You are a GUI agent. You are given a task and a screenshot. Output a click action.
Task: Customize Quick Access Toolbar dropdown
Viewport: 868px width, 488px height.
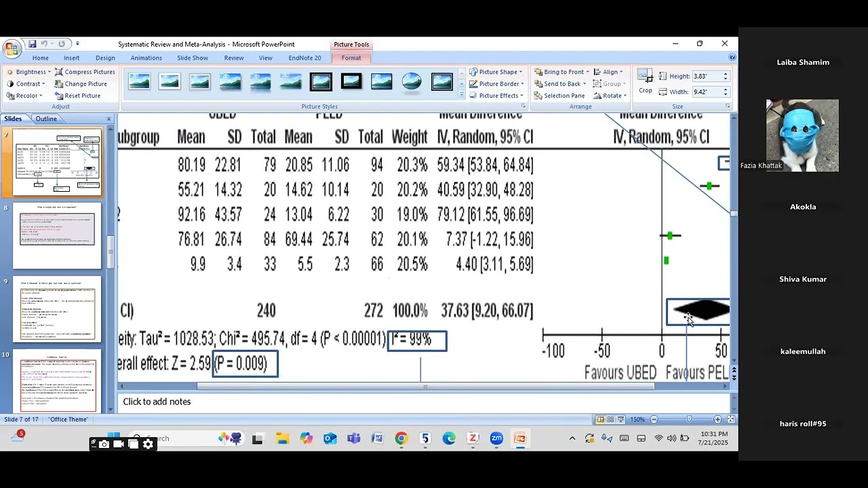pos(77,44)
